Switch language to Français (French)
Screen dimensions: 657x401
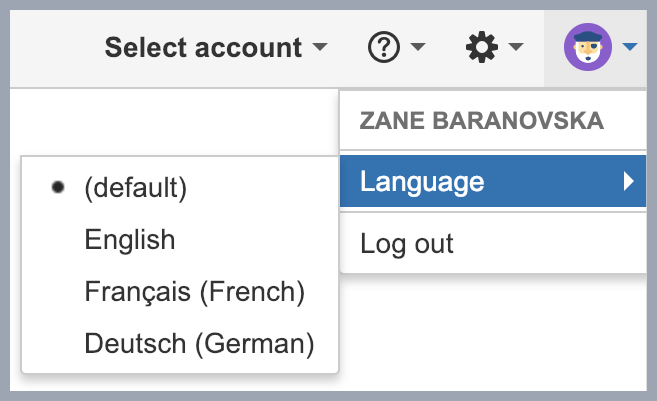195,292
